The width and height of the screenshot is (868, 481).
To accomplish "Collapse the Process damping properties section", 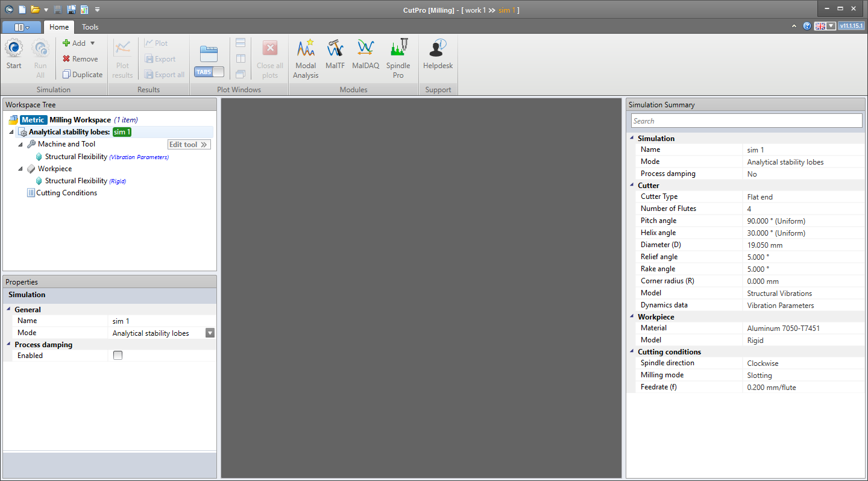I will coord(9,345).
